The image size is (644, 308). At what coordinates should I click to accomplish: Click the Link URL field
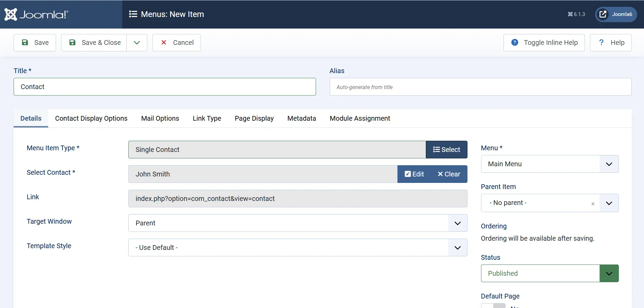pyautogui.click(x=298, y=199)
